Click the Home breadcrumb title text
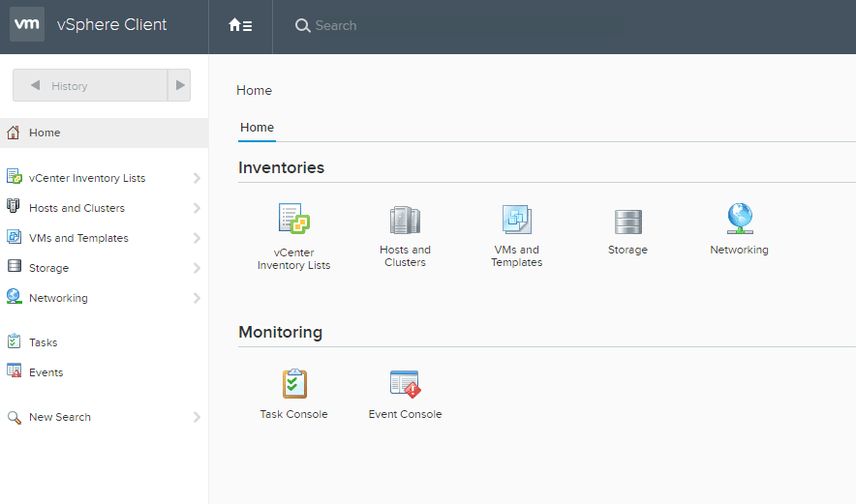 254,91
